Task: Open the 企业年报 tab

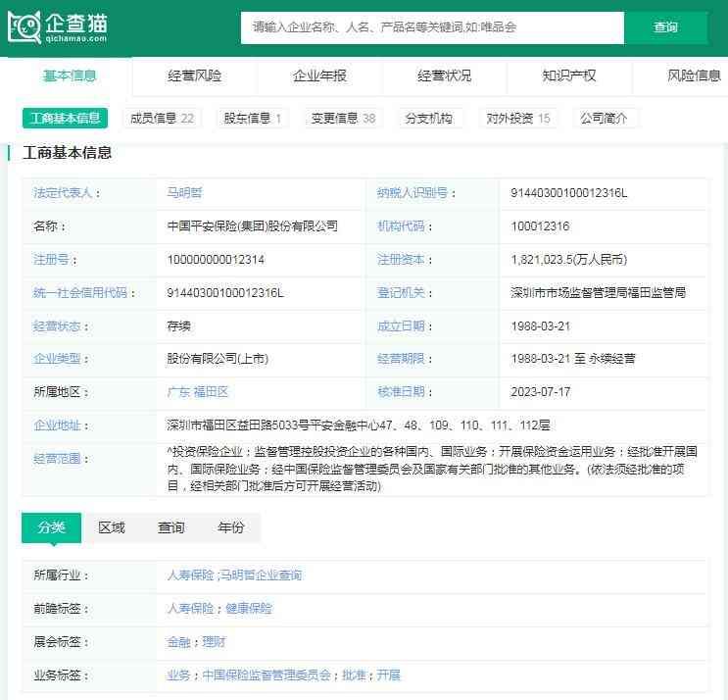Action: (x=319, y=75)
